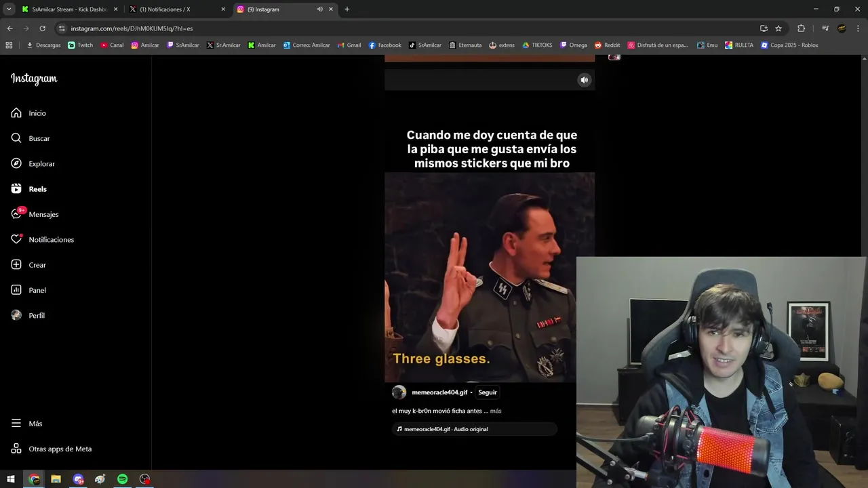Open Correo: Amilcar bookmark
The image size is (868, 488).
(307, 45)
